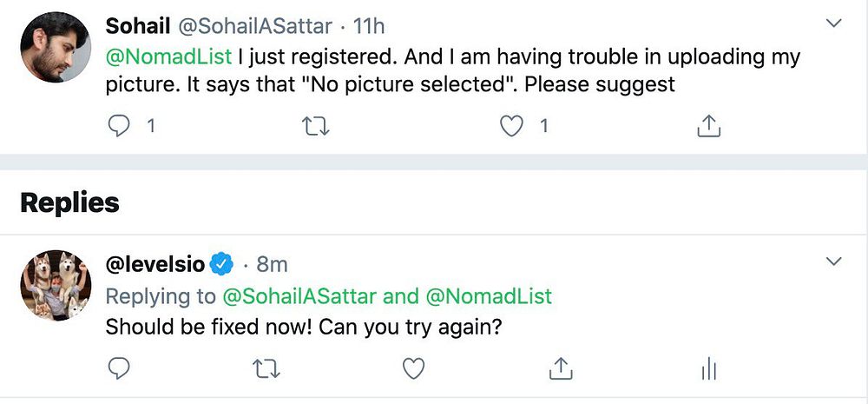
Task: Expand chevron menu on levelsio's reply
Action: [x=833, y=262]
